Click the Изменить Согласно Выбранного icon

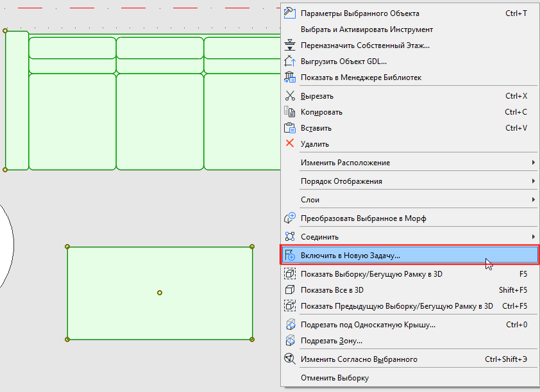click(290, 359)
